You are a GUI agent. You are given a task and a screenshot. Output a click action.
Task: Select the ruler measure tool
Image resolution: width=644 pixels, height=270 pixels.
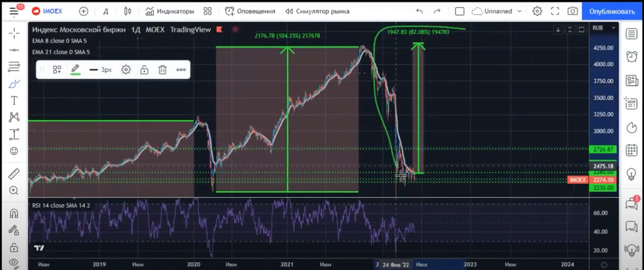14,174
